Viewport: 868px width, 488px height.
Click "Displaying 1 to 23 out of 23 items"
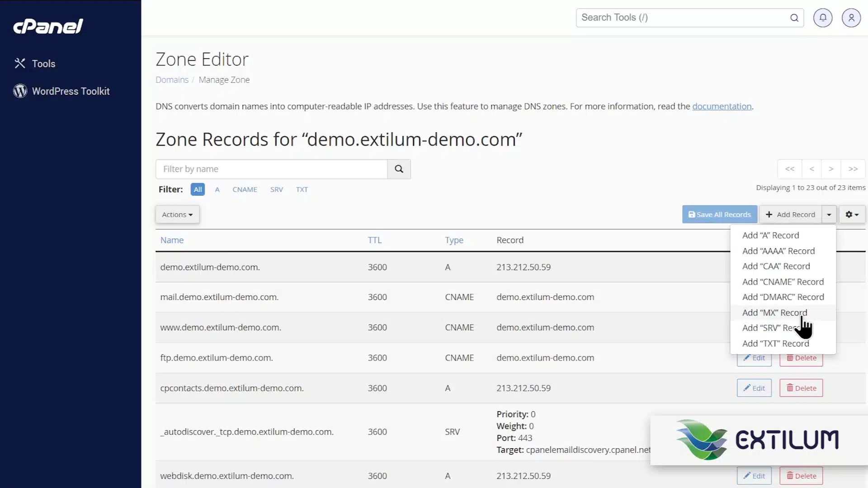point(811,188)
